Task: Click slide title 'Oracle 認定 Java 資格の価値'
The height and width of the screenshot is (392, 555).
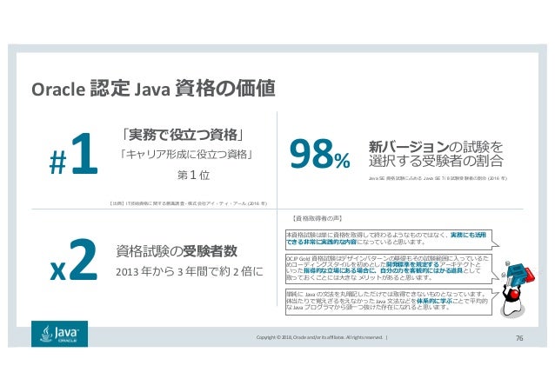Action: pos(153,89)
